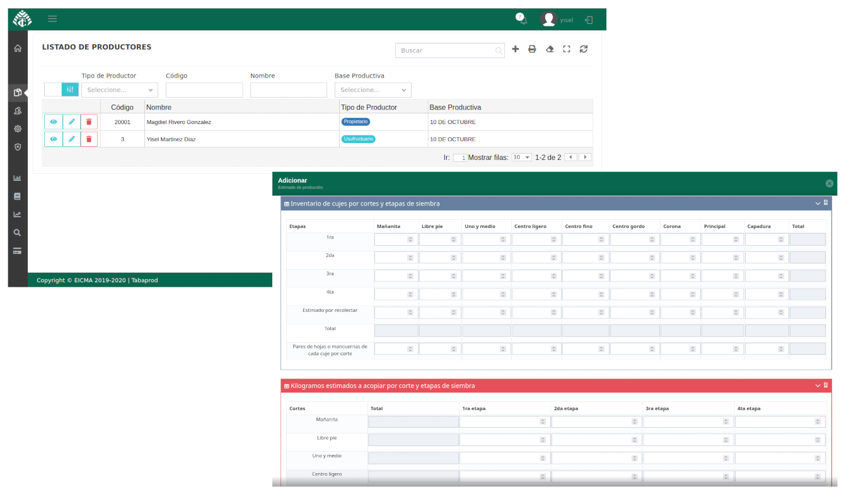Click the eraser icon to clear filters
Screen dimensions: 861x504
pos(550,49)
